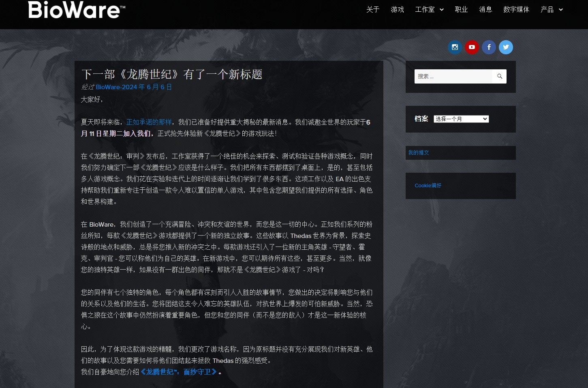
Task: Visit BioWare's Facebook page
Action: [489, 47]
